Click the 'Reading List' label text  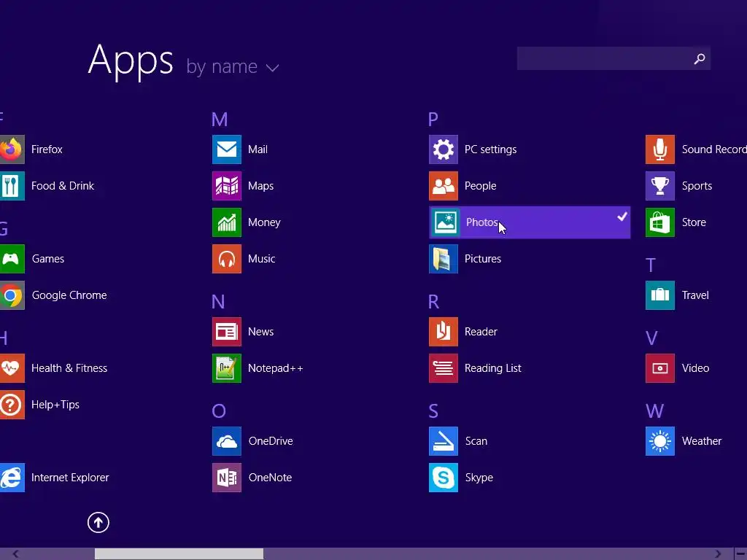[x=493, y=368]
